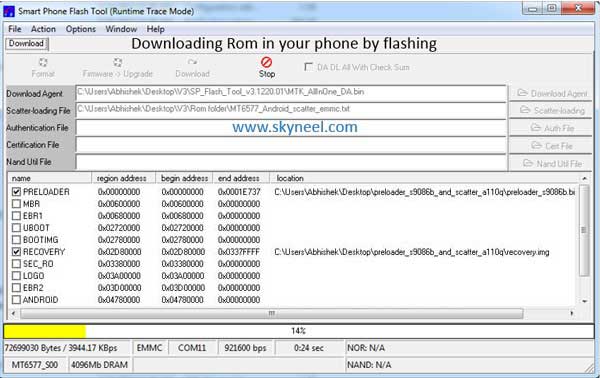
Task: Click the COM11 status bar entry
Action: 192,348
